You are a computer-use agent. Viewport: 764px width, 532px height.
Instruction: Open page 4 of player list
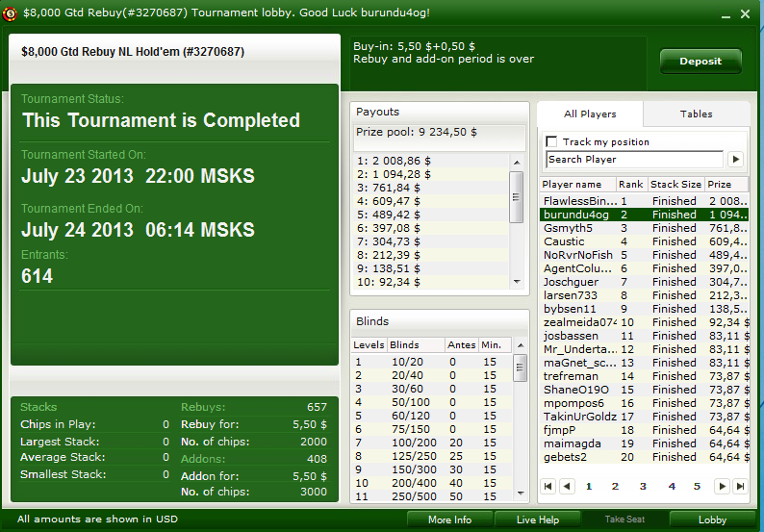pos(672,486)
